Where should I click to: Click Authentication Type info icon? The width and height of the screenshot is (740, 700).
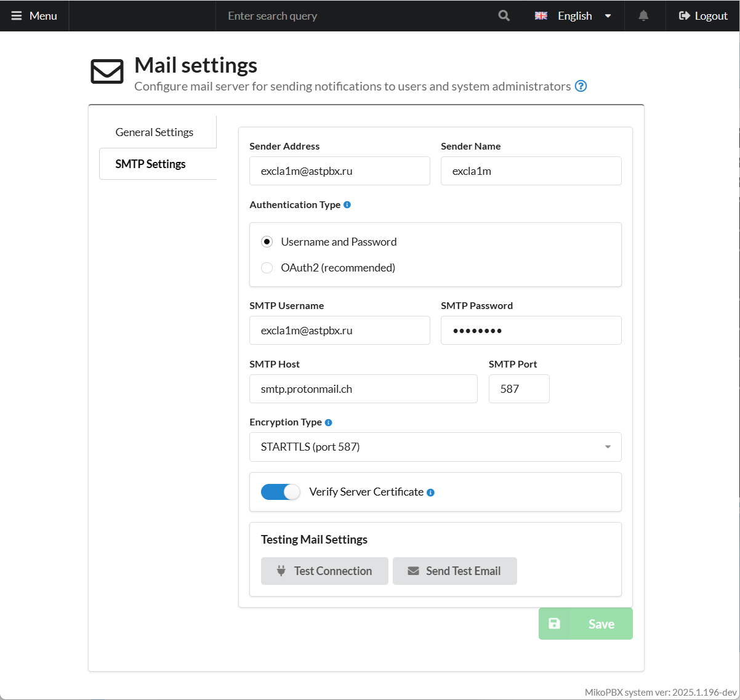tap(347, 205)
